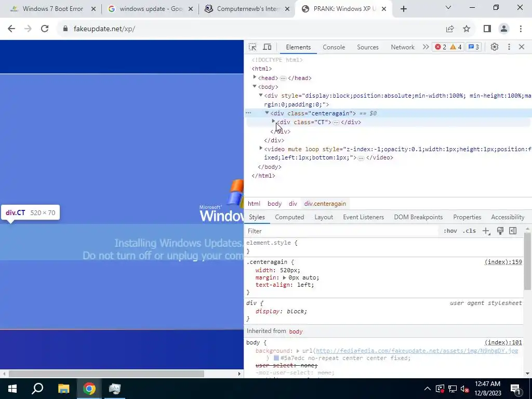This screenshot has height=399, width=532.
Task: Collapse the body element node
Action: point(255,87)
